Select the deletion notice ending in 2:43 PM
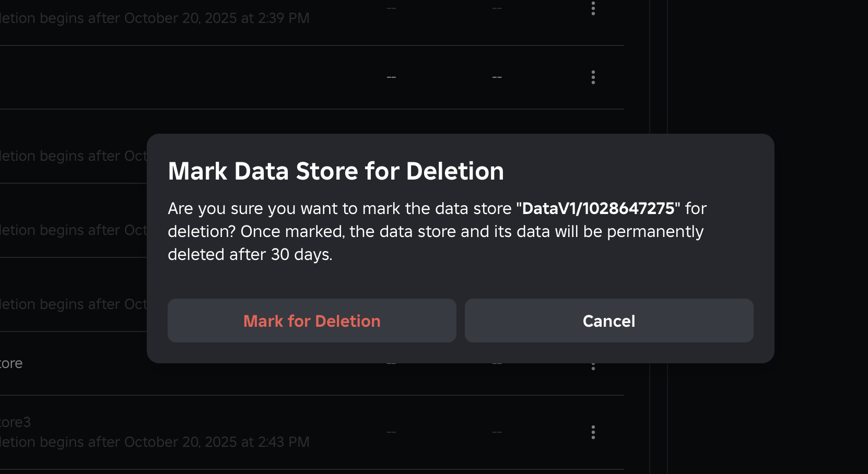868x474 pixels. point(155,442)
